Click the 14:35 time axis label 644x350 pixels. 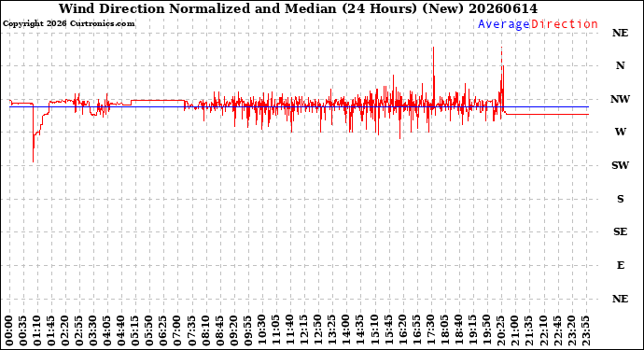click(x=359, y=330)
